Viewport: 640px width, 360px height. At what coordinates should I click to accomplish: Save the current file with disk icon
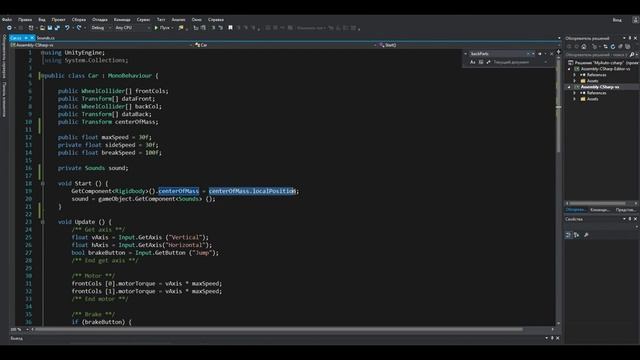(50, 28)
